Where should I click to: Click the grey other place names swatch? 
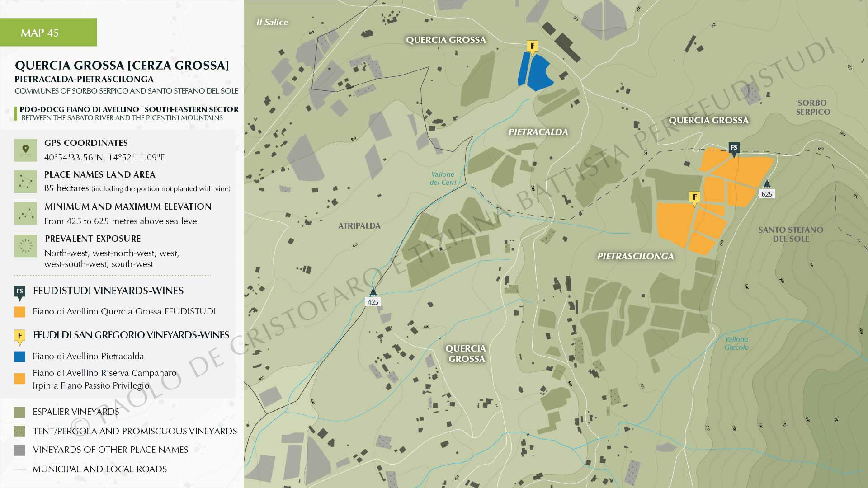point(20,450)
